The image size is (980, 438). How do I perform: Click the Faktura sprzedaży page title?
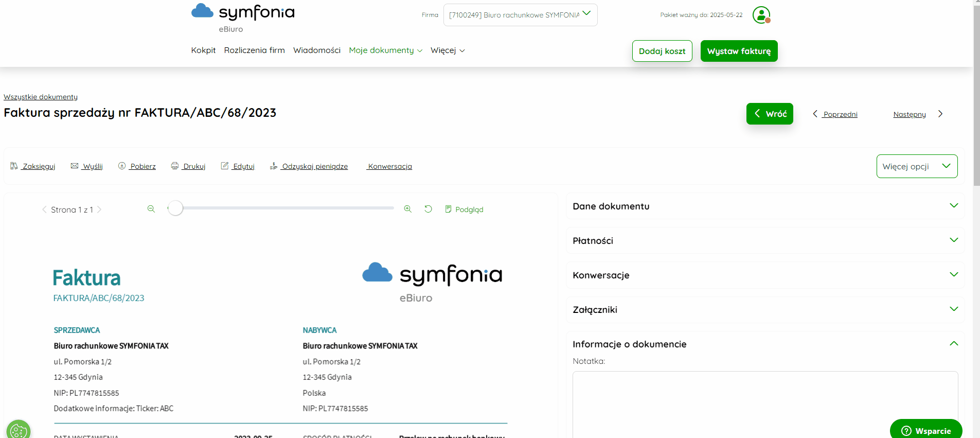140,113
